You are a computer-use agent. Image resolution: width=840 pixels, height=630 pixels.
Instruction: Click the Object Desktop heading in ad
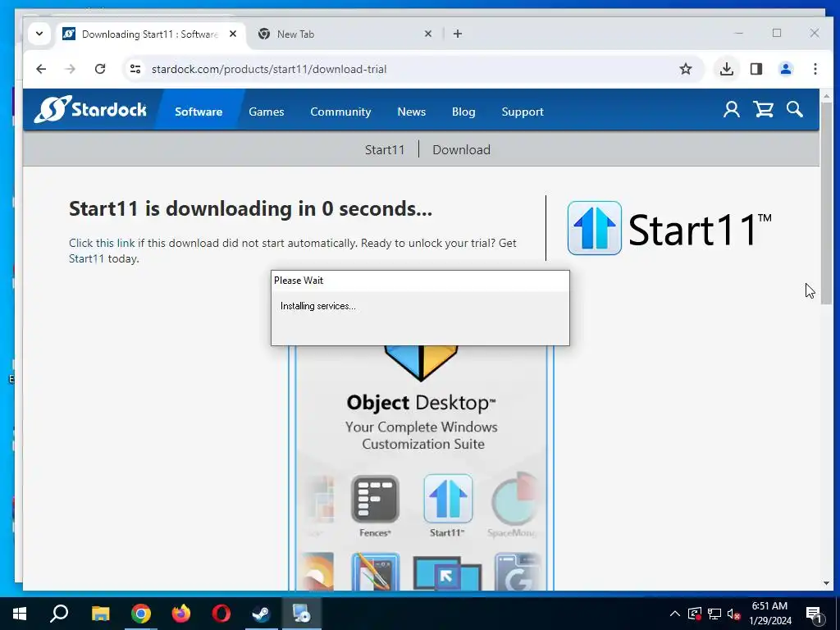click(x=421, y=402)
